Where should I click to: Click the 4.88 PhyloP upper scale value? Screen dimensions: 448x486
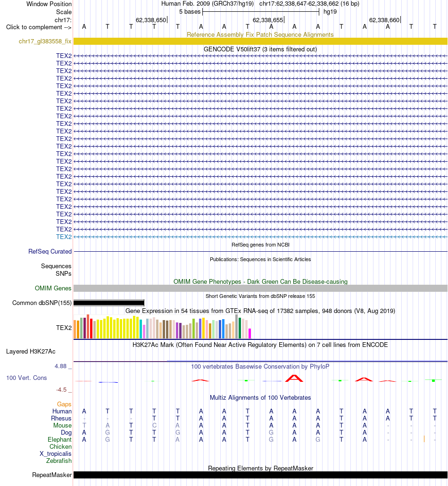61,366
